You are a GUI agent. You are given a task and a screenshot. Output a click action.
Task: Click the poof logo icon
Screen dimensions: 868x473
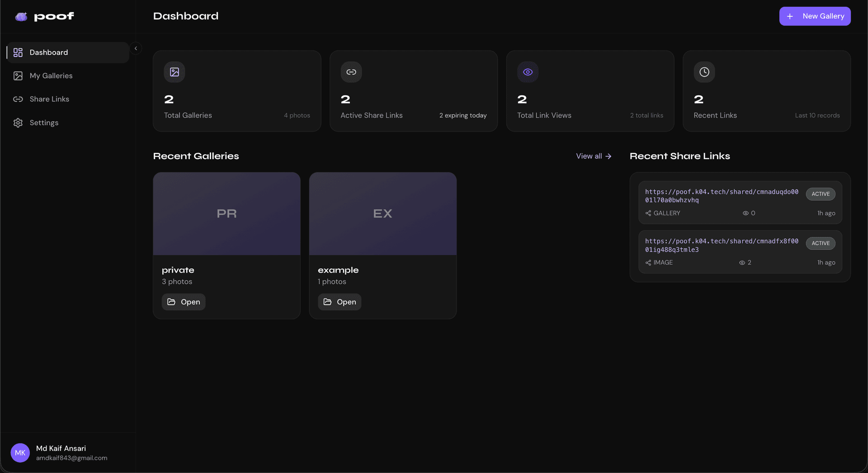pos(21,17)
